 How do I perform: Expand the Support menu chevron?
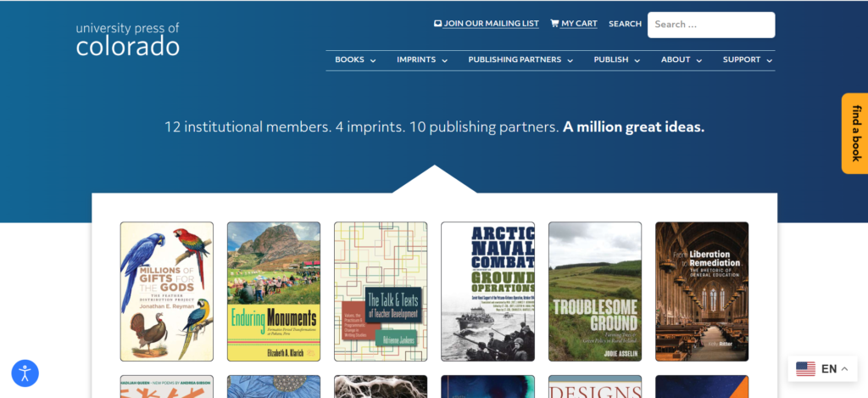pyautogui.click(x=770, y=60)
